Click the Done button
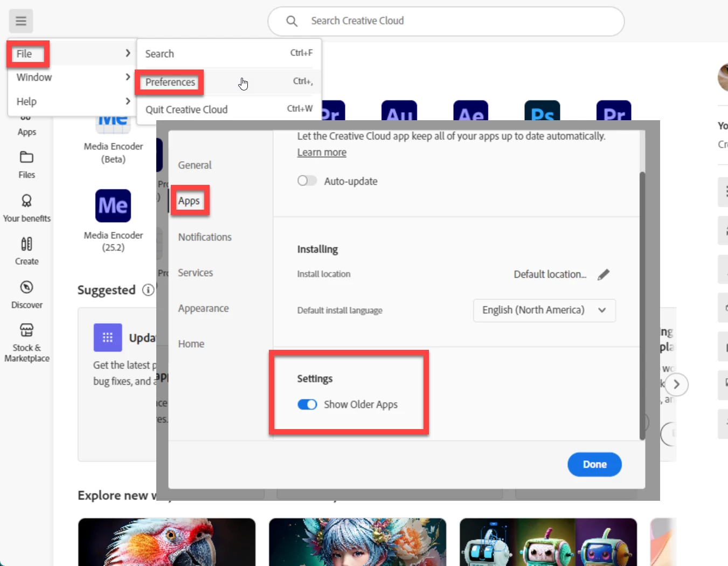The image size is (728, 566). [594, 464]
